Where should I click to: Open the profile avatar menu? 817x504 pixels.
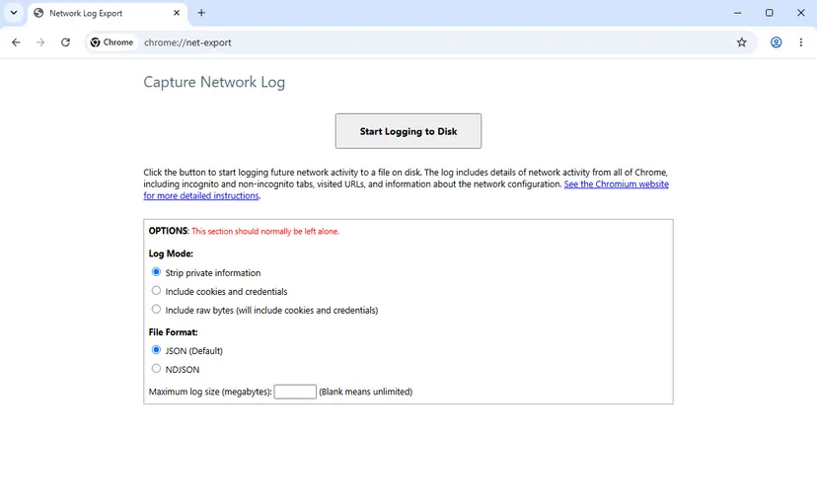pyautogui.click(x=776, y=42)
